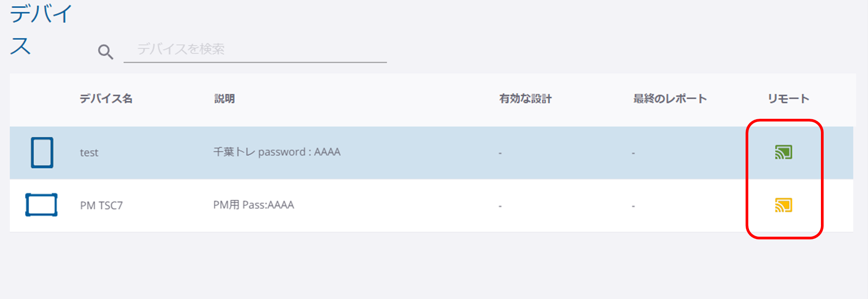Viewport: 868px width, 299px height.
Task: Click the リモート column header
Action: (788, 99)
